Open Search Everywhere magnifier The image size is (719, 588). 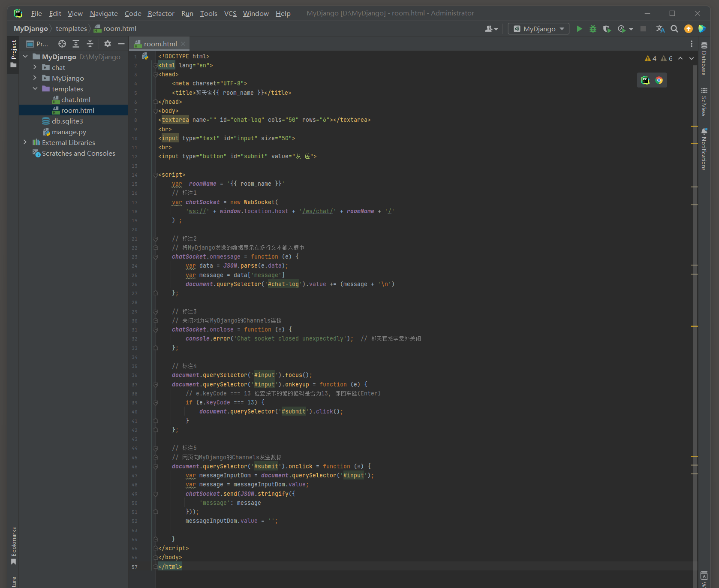pyautogui.click(x=674, y=29)
